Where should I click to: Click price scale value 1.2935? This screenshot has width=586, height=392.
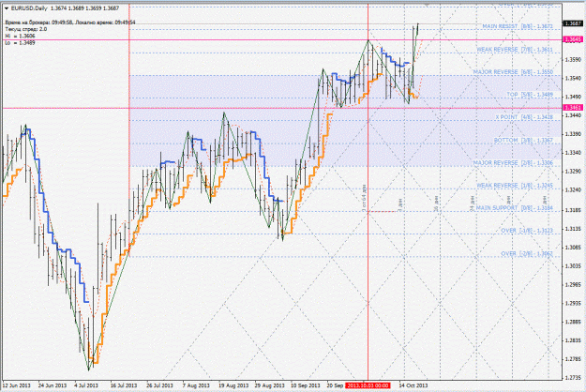(574, 303)
